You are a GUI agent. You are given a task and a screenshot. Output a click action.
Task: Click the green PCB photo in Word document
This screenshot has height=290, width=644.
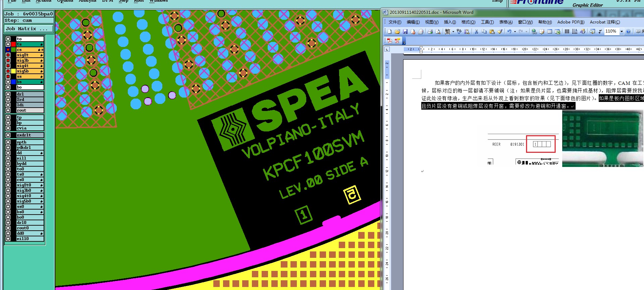(x=603, y=138)
